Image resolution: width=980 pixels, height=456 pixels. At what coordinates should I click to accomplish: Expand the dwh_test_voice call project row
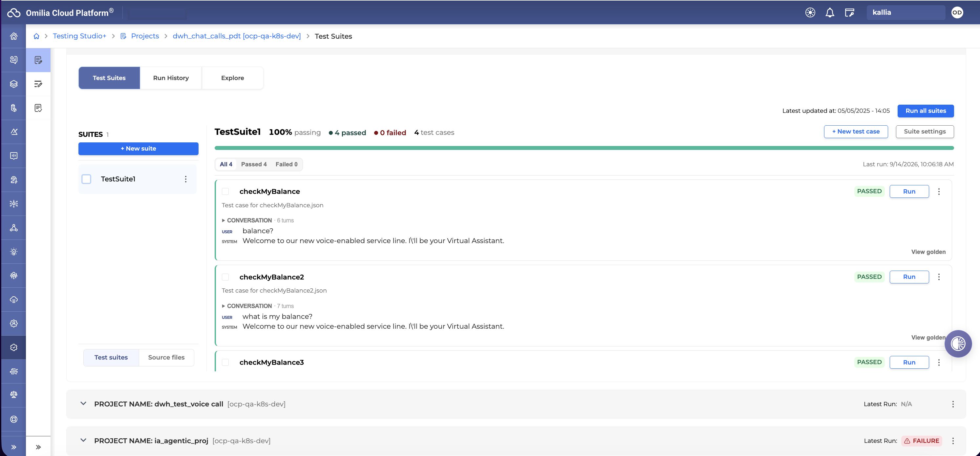[83, 404]
